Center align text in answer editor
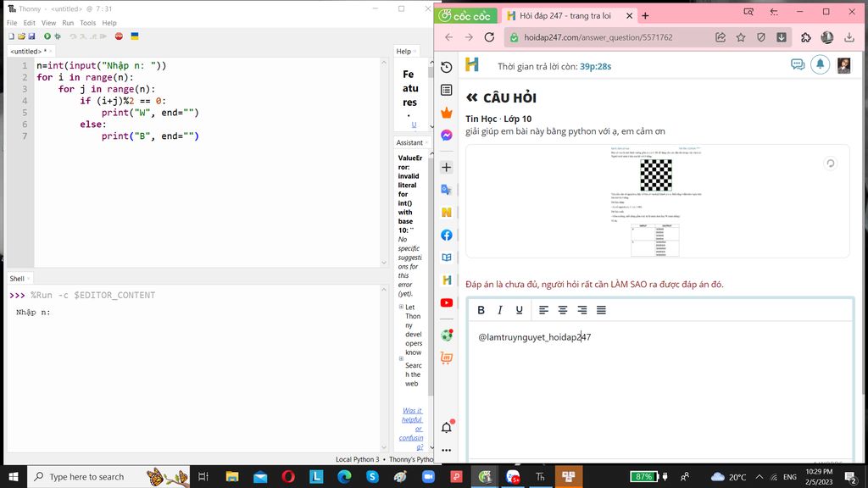 click(x=563, y=310)
